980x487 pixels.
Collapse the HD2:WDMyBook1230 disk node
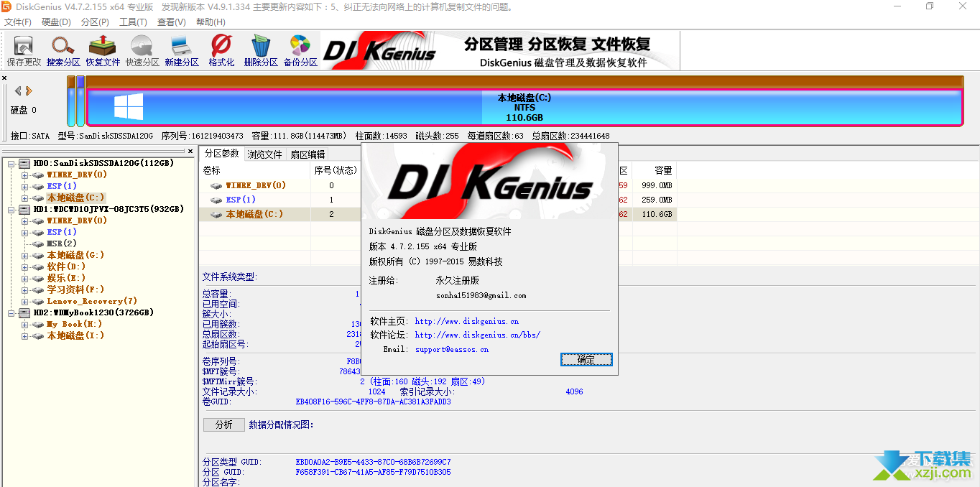pos(11,312)
